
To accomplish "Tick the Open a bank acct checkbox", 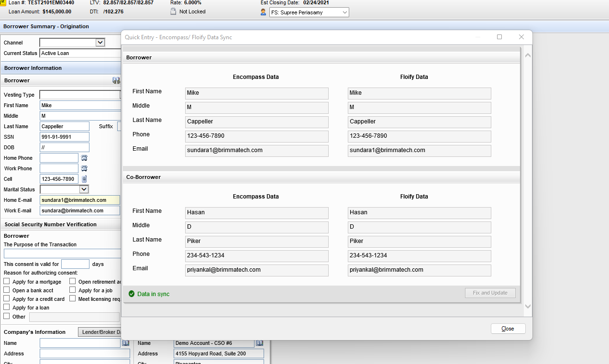I will (7, 290).
